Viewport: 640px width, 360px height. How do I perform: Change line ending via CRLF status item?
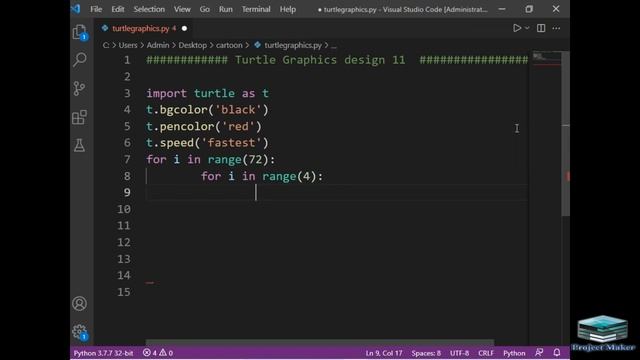tap(486, 353)
